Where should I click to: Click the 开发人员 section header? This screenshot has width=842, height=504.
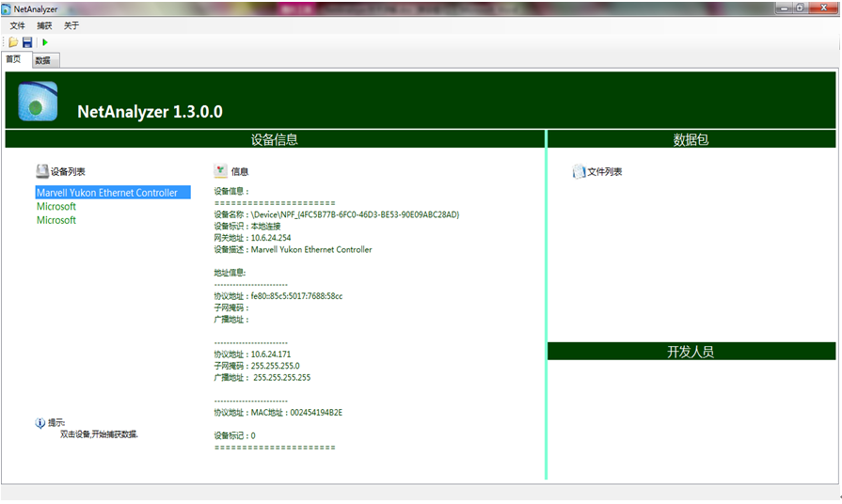[691, 352]
